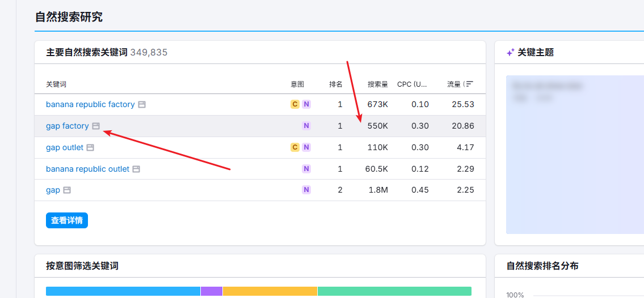Click the purple N intent badge for gap factory

tap(306, 126)
